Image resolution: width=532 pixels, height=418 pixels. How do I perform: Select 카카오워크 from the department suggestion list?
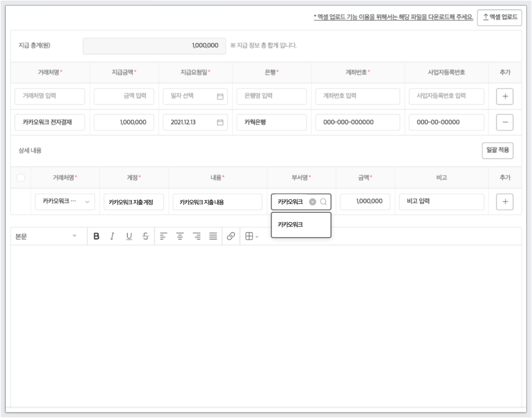tap(290, 225)
